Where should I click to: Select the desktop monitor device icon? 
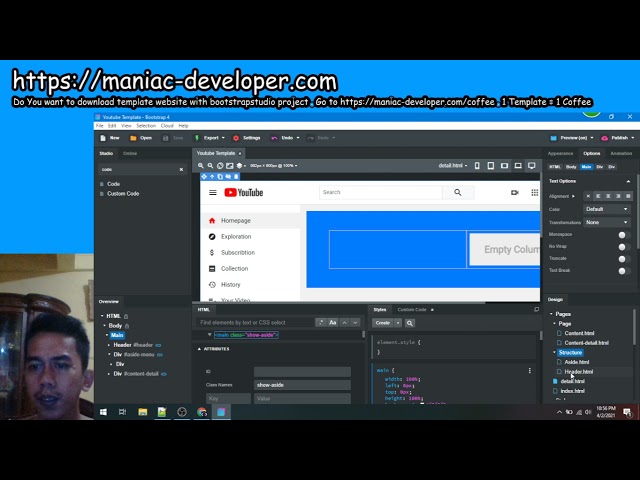tap(531, 166)
